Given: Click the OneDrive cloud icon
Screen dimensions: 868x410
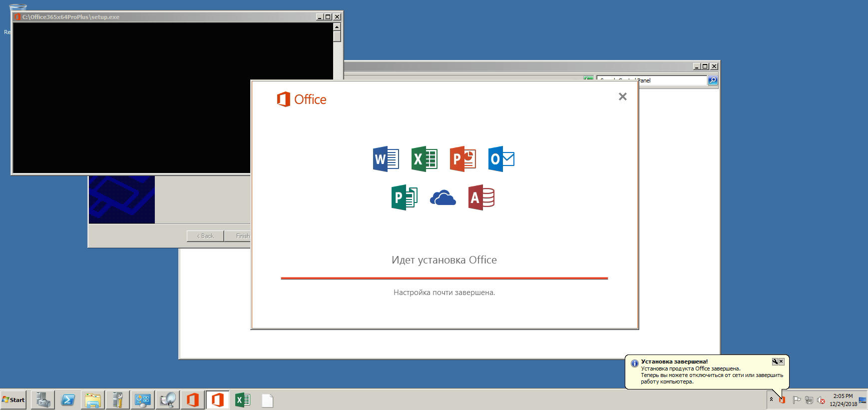Looking at the screenshot, I should click(443, 198).
